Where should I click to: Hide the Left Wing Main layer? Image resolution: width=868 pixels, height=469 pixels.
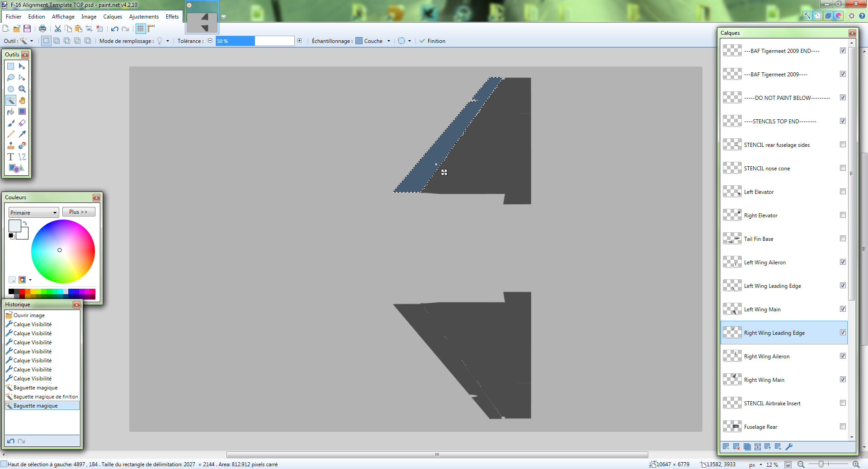click(843, 309)
